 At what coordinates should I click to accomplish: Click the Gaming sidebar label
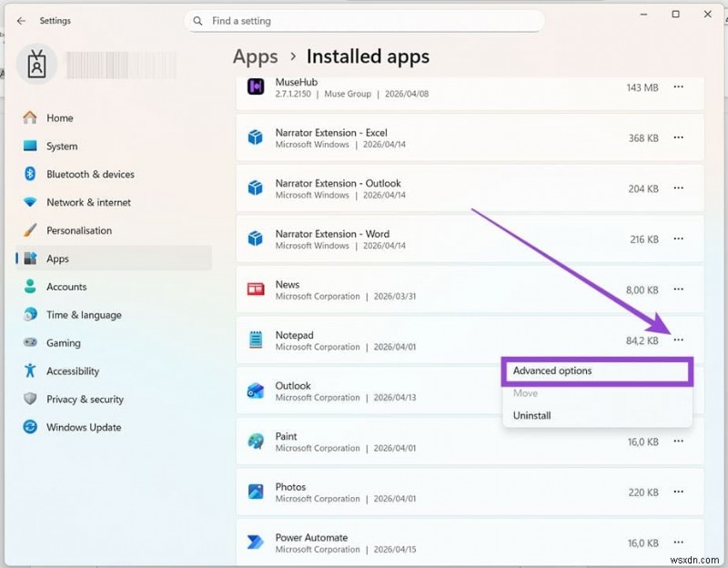coord(64,343)
